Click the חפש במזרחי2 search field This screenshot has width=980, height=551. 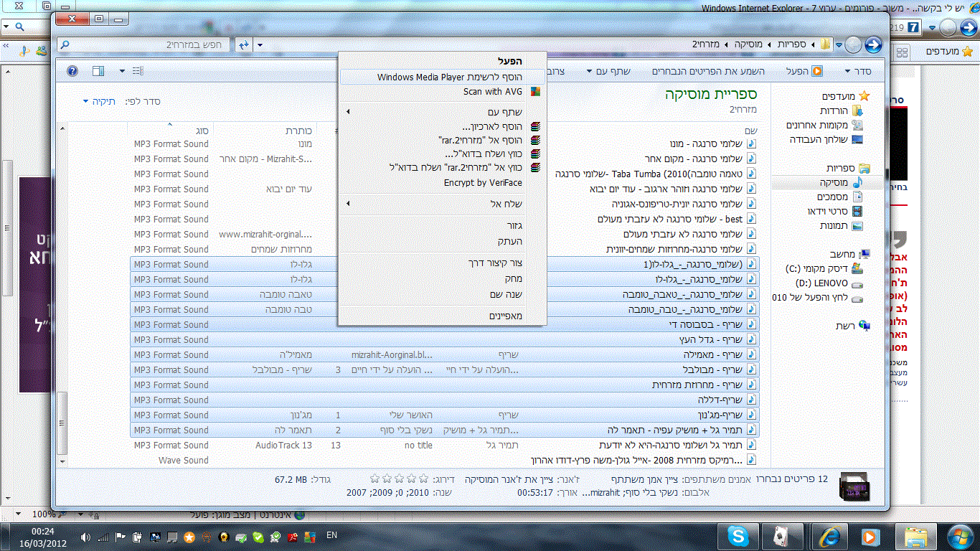coord(151,44)
